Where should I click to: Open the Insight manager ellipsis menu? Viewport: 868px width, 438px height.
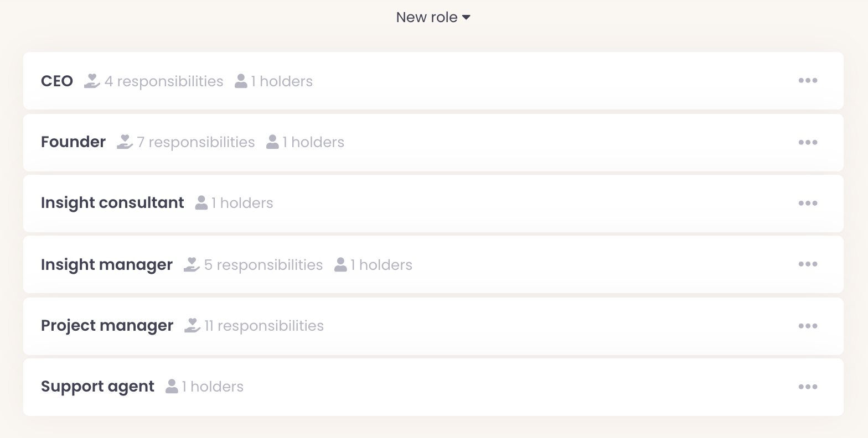(x=808, y=264)
